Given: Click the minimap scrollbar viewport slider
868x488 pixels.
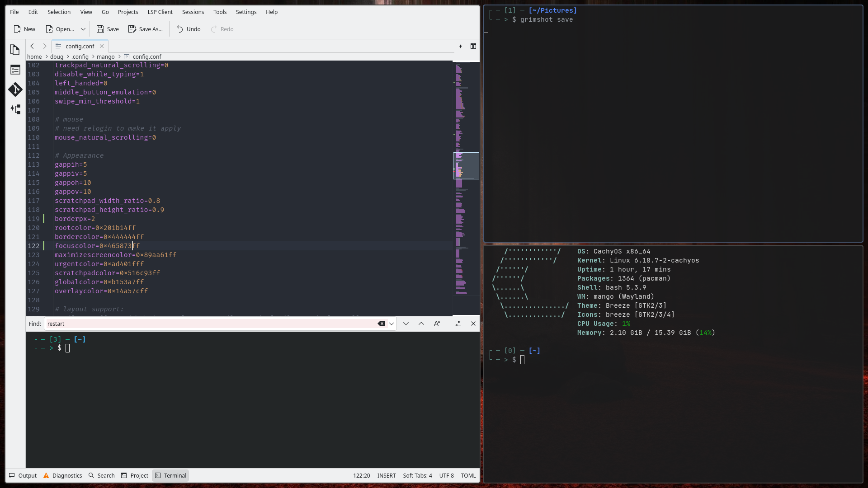Looking at the screenshot, I should coord(466,166).
